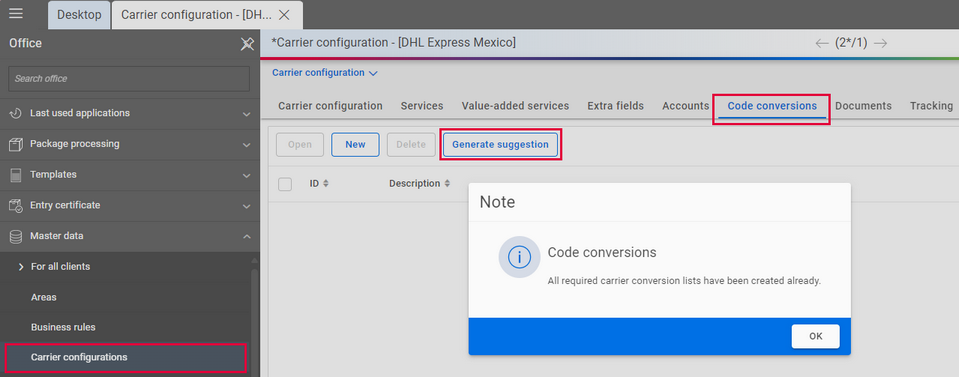Close the Carrier configuration tab
959x377 pixels.
pyautogui.click(x=284, y=15)
